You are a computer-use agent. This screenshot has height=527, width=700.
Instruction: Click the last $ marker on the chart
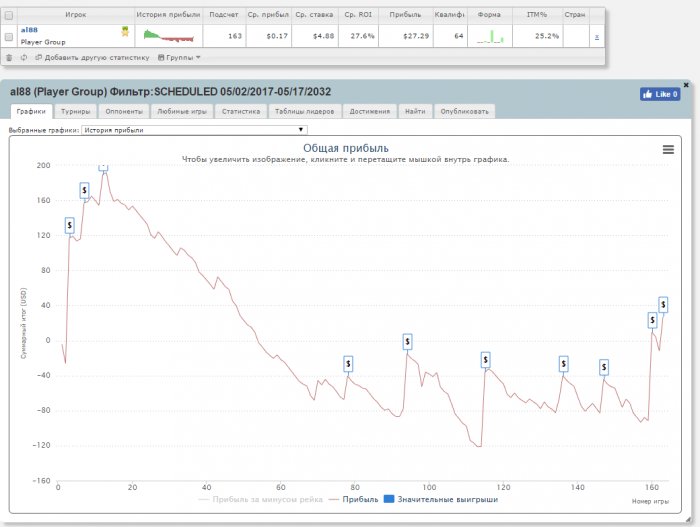[x=663, y=304]
